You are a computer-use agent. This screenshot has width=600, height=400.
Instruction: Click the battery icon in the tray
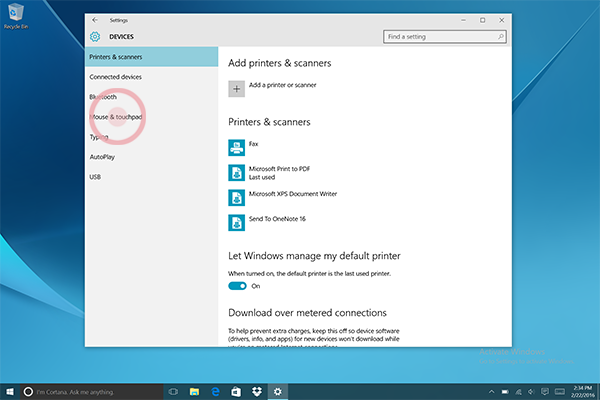505,392
